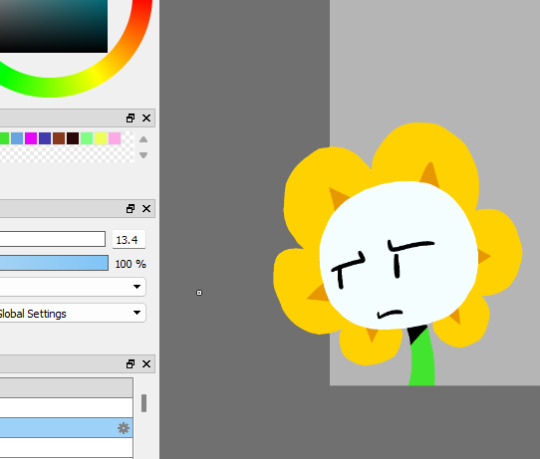The width and height of the screenshot is (540, 459).
Task: Float the layers panel
Action: click(130, 364)
